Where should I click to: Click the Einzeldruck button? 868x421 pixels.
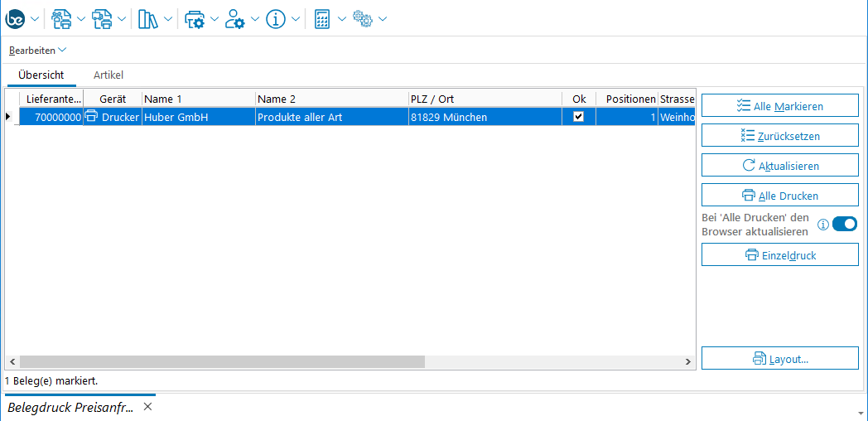(x=779, y=255)
